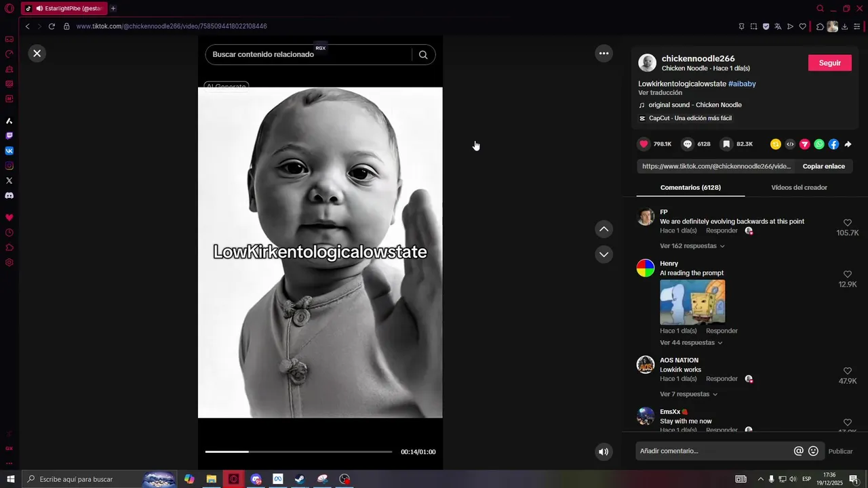Open the #aibaby hashtag
This screenshot has width=868, height=488.
[x=742, y=83]
